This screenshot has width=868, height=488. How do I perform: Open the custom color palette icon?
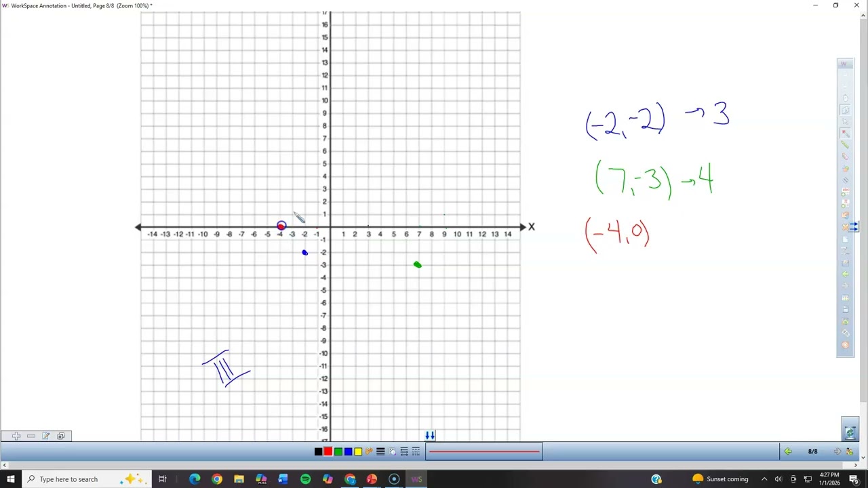369,451
